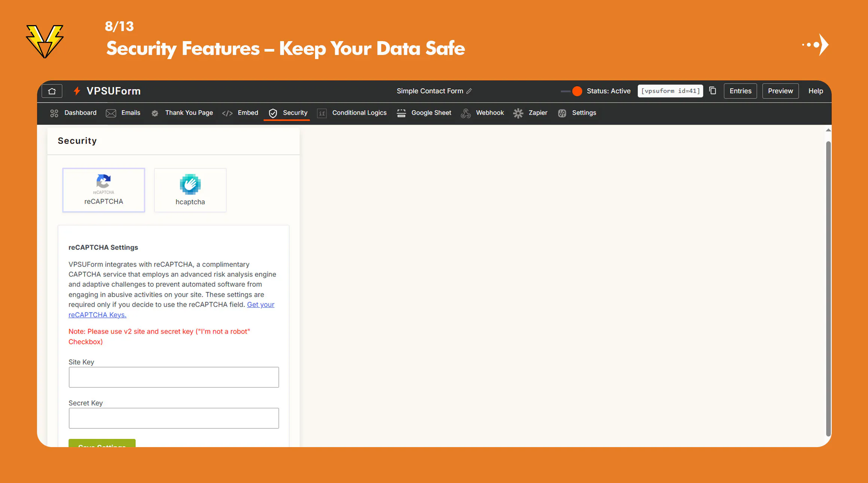Click the Simple Contact Form title

click(x=430, y=91)
